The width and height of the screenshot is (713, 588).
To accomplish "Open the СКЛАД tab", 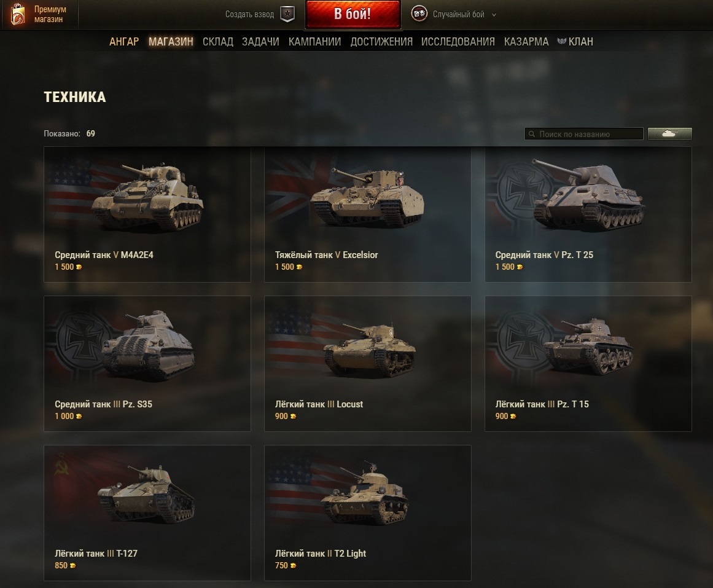I will point(218,42).
